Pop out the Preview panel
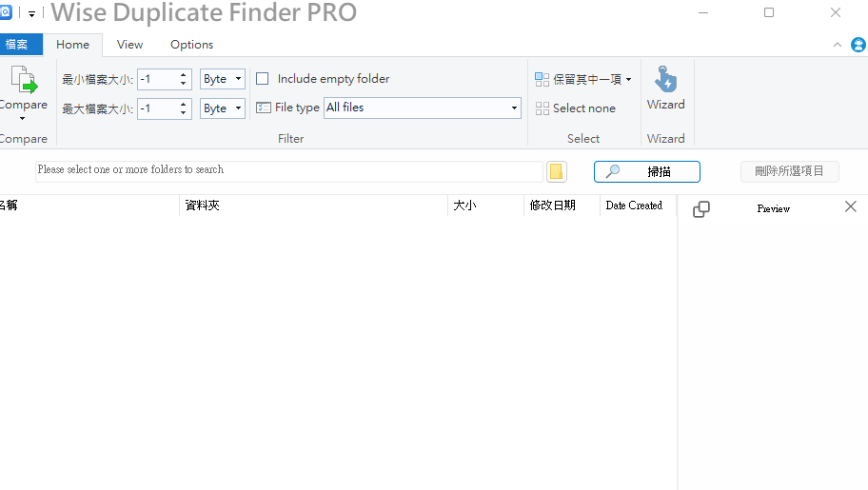868x490 pixels. coord(701,208)
